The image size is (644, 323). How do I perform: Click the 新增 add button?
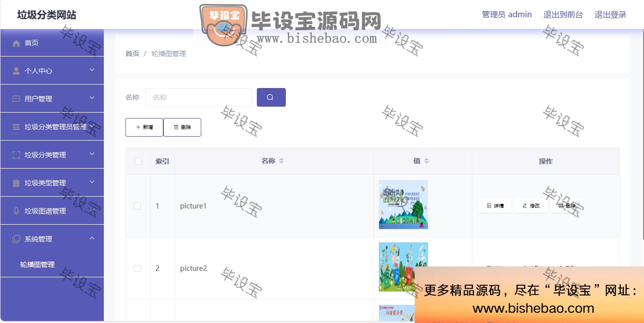click(x=144, y=127)
